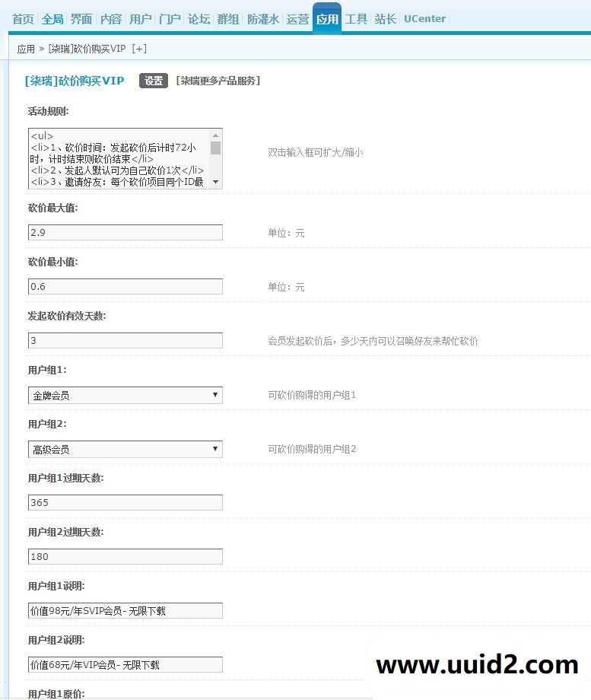Open 柒瑞更多产品服务 link
591x700 pixels.
click(218, 81)
